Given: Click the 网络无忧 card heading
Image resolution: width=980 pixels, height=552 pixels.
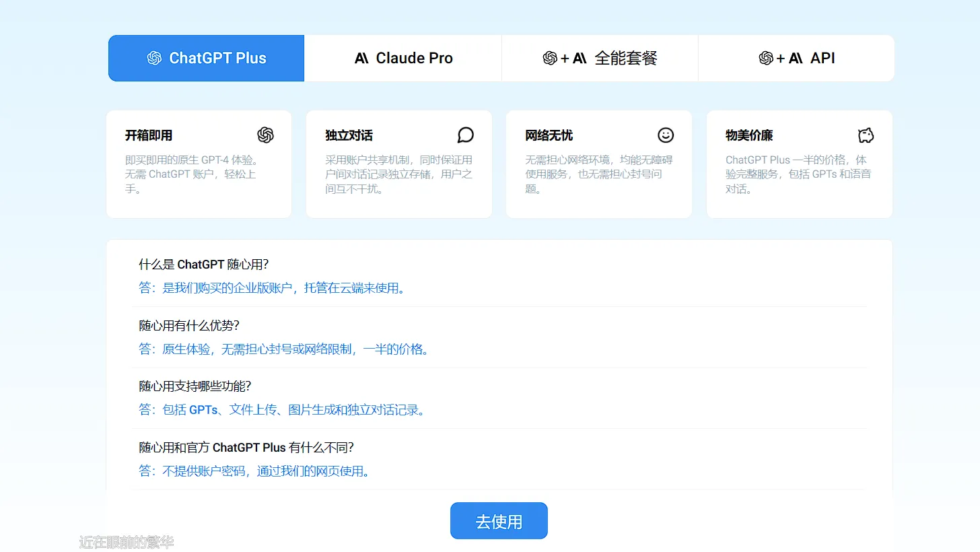Looking at the screenshot, I should [x=549, y=135].
